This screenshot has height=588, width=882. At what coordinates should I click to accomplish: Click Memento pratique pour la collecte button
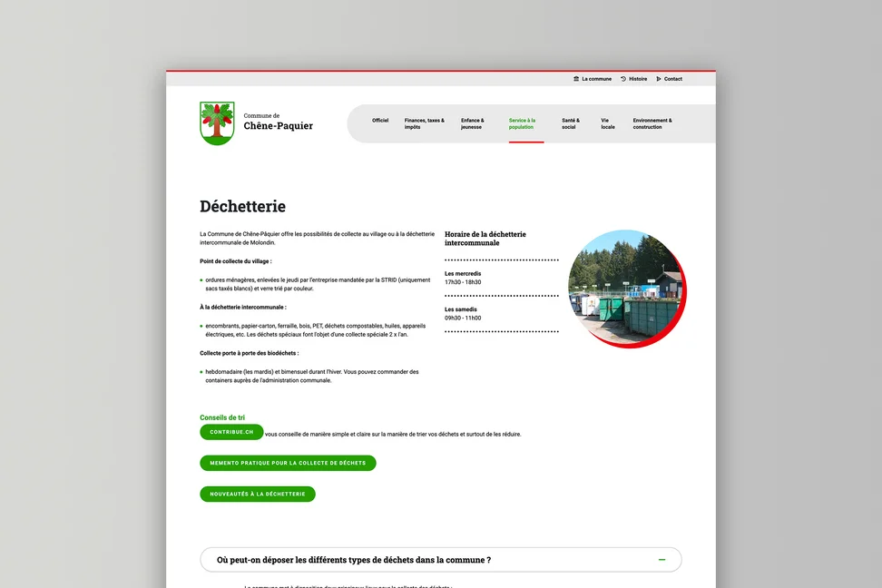pos(288,463)
